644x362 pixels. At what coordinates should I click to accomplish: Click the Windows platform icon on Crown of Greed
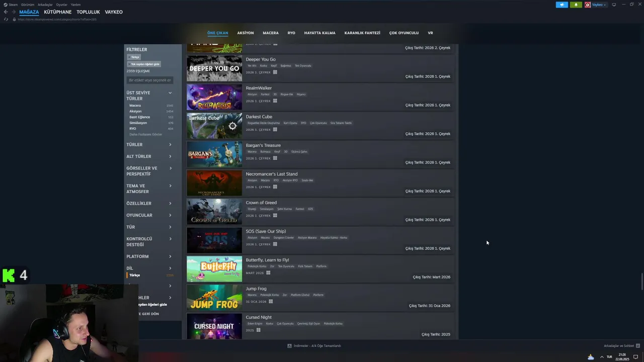[x=275, y=216]
